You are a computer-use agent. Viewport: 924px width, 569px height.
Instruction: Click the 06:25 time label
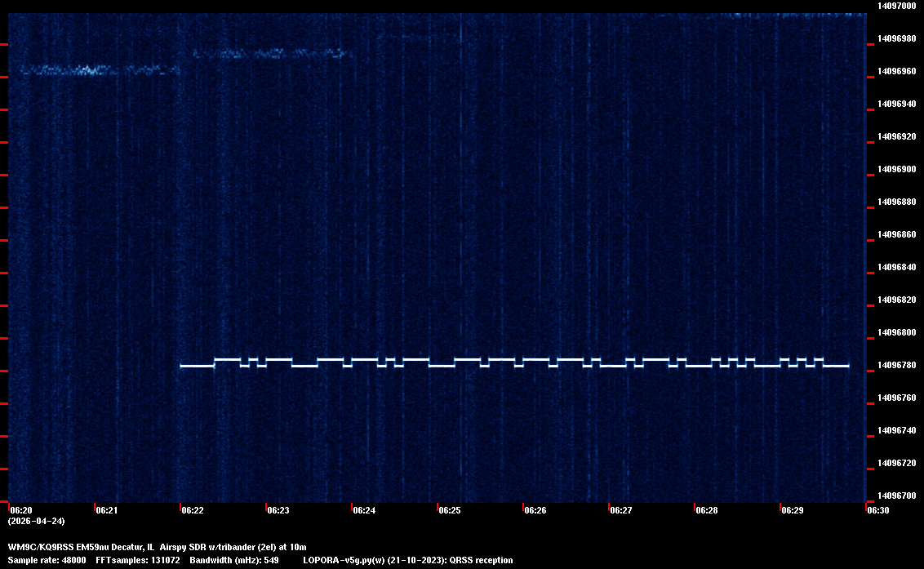450,510
